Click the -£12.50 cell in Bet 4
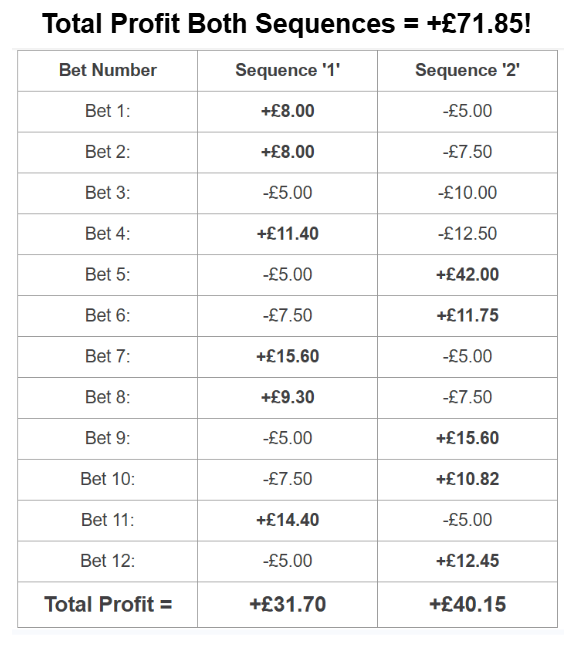This screenshot has width=571, height=646. tap(467, 234)
